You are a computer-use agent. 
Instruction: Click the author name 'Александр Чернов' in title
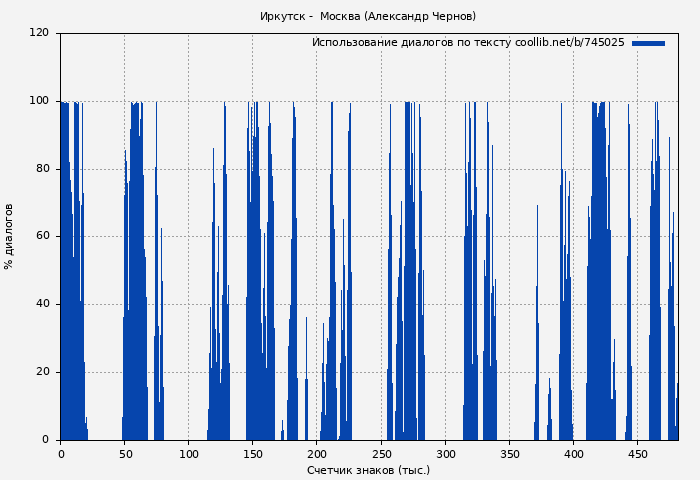point(420,17)
